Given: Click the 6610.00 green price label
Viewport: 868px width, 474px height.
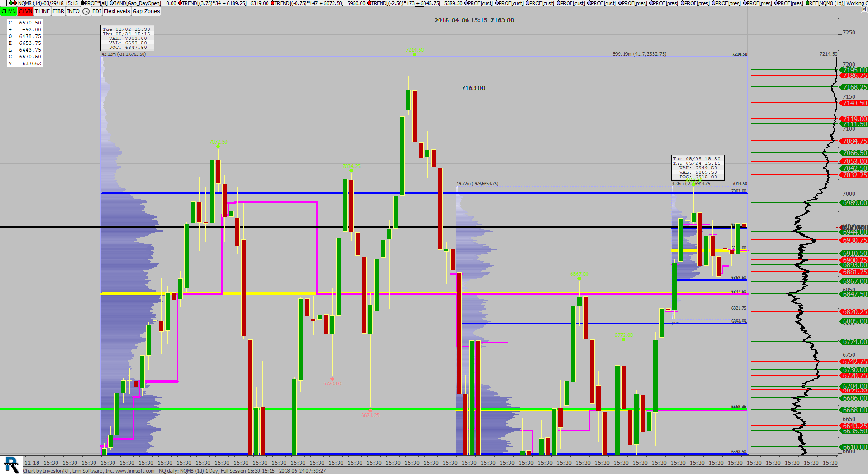Looking at the screenshot, I should point(854,447).
